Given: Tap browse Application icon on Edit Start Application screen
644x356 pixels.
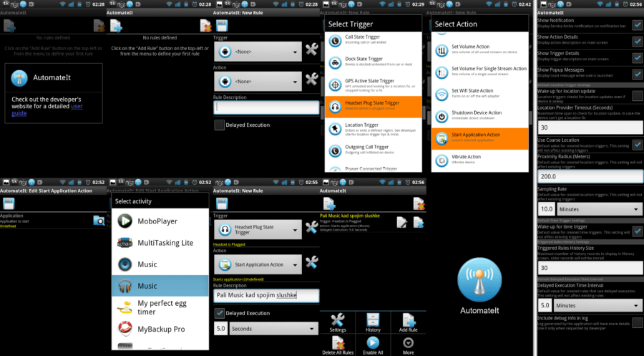Looking at the screenshot, I should [99, 221].
